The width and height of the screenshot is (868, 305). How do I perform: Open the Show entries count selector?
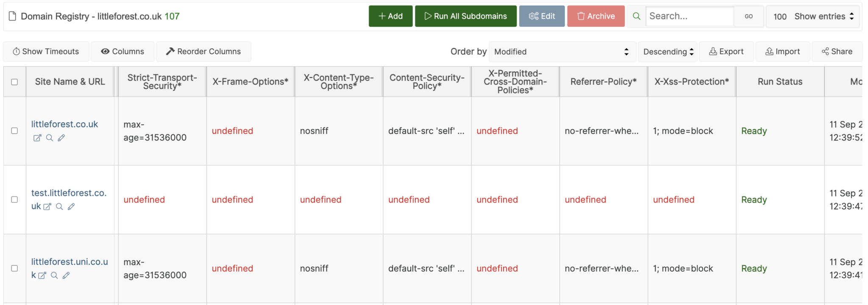812,16
